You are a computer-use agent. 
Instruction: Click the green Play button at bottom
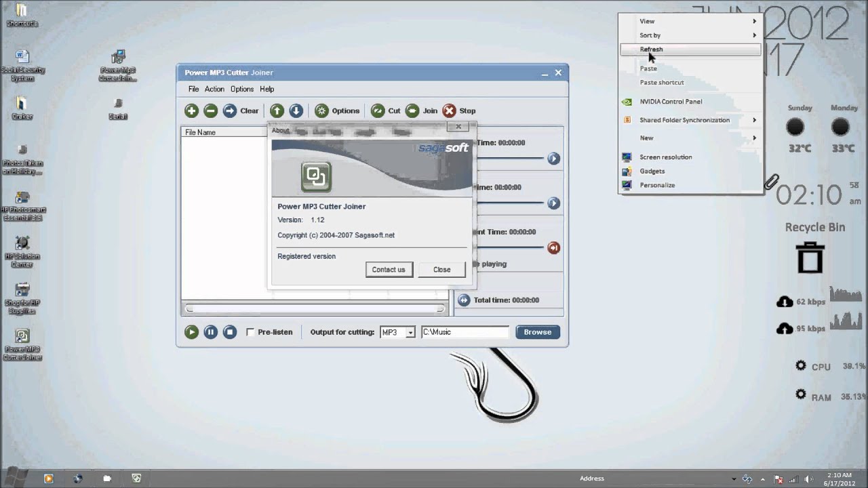[191, 332]
